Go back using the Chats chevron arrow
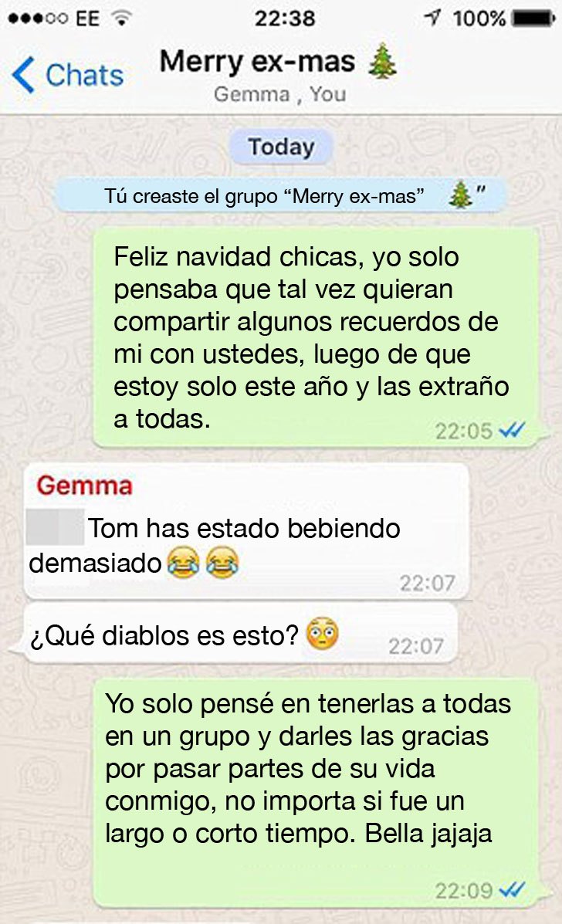 coord(24,75)
